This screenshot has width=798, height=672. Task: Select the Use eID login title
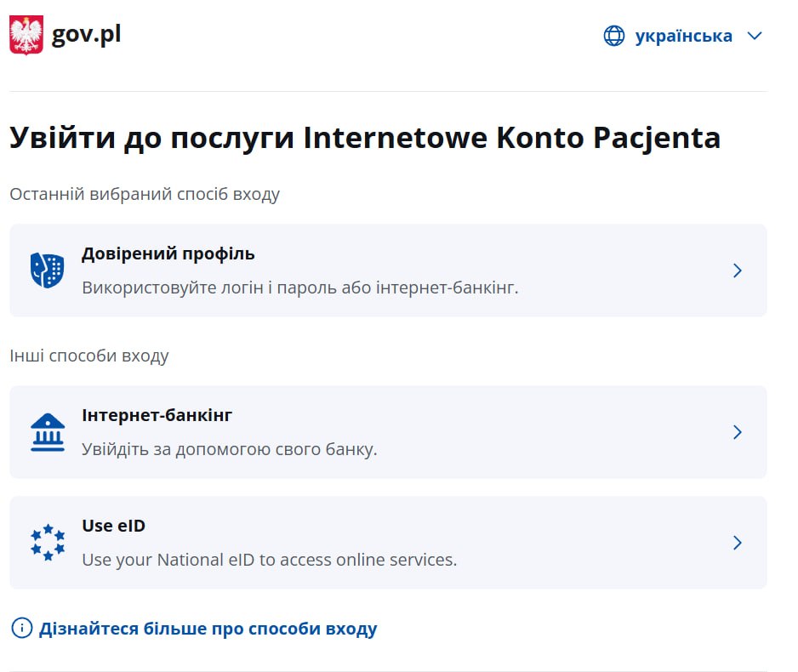coord(113,526)
